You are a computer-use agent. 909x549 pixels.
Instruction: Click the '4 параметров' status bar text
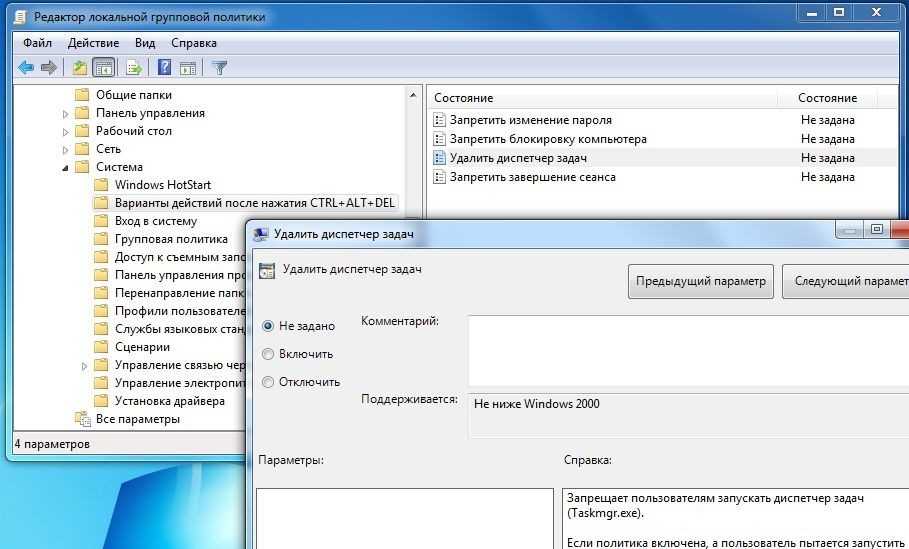click(x=52, y=444)
